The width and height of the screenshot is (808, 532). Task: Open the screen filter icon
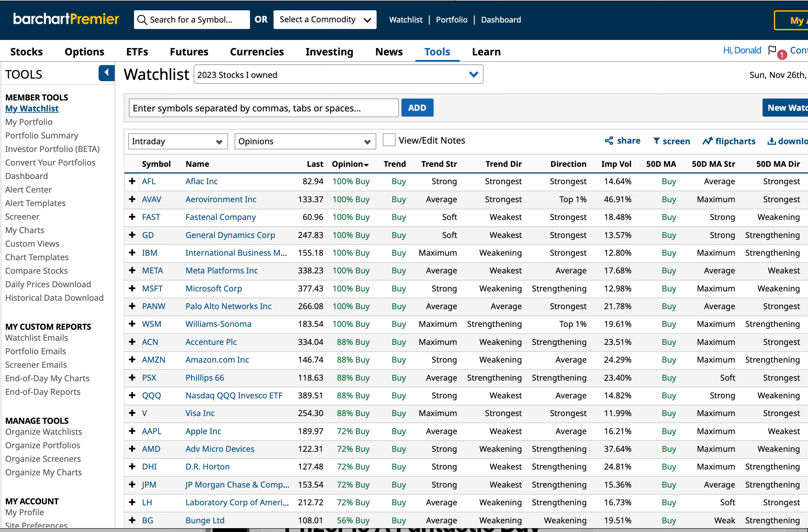(657, 141)
